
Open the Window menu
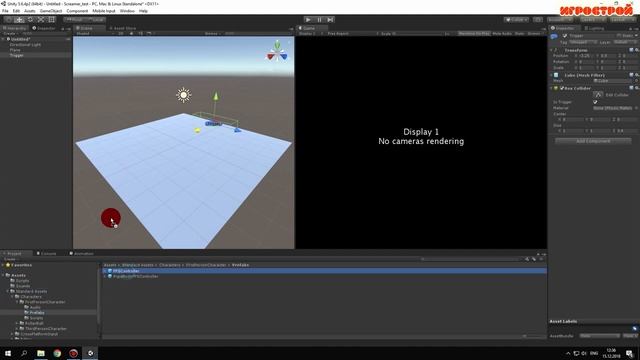tap(127, 11)
